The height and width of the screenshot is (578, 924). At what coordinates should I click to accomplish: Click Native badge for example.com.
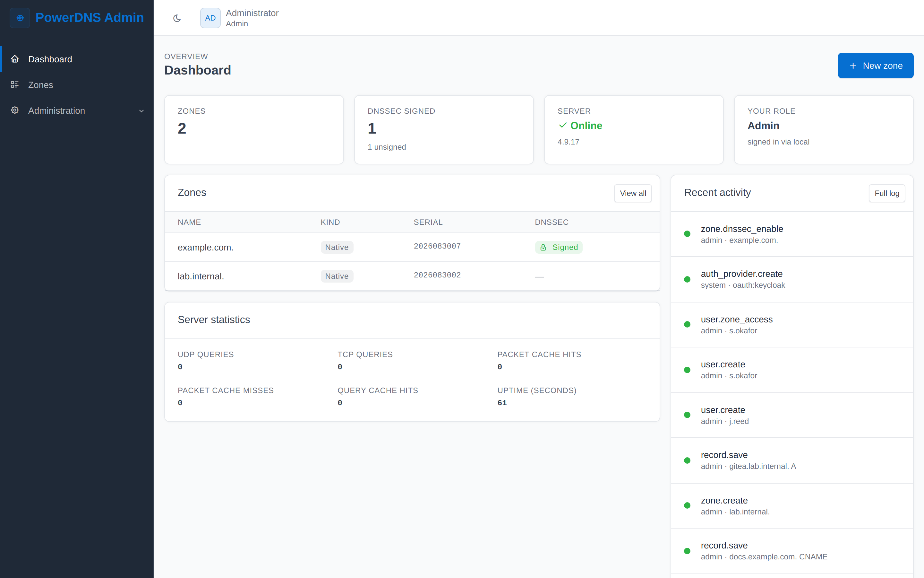[337, 247]
